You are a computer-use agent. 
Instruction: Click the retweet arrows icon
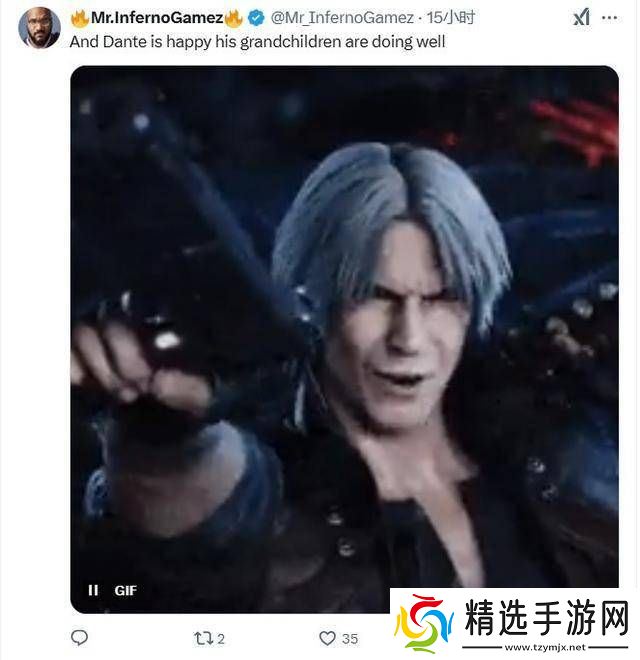[x=203, y=638]
